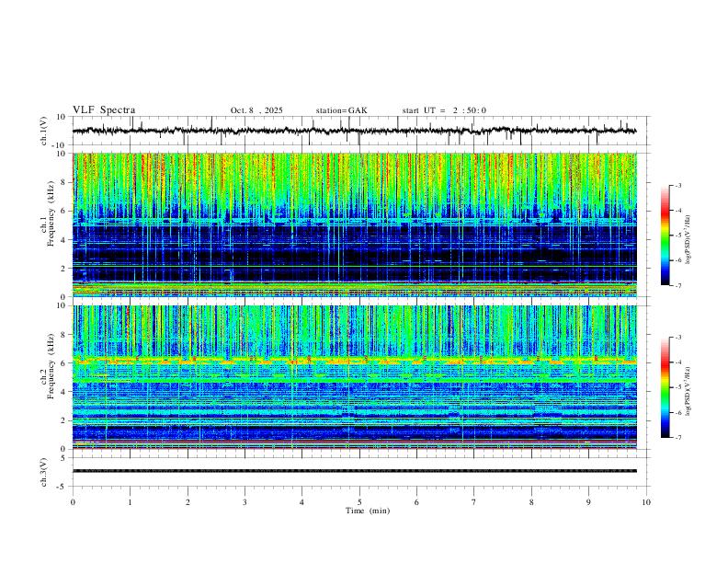
Task: Click time axis tick label "7"
Action: (474, 502)
